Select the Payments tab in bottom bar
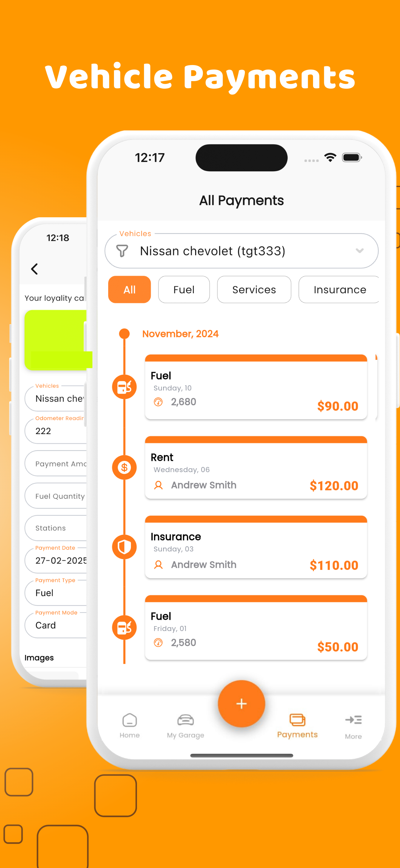 (x=297, y=726)
